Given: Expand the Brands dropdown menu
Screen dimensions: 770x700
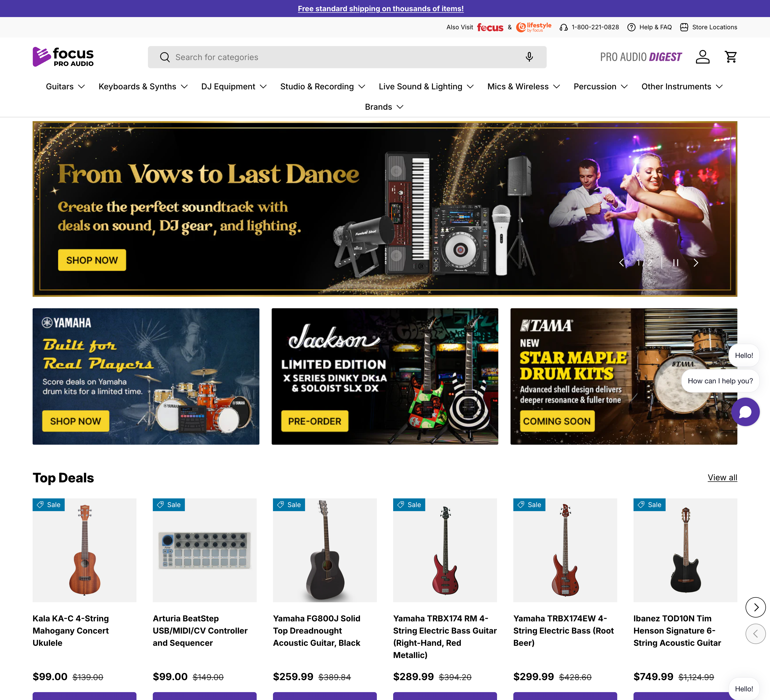Looking at the screenshot, I should 384,107.
